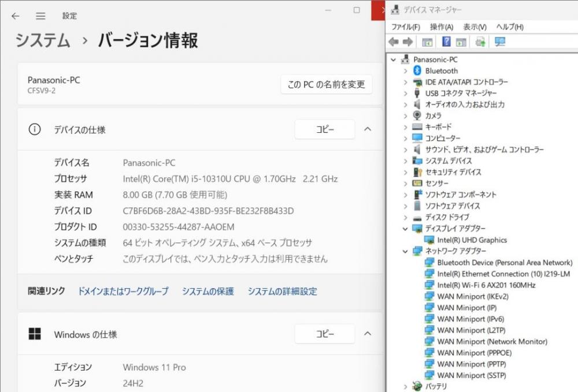Click the Windows logo beside Windows の仕様
The image size is (578, 392).
coord(35,334)
